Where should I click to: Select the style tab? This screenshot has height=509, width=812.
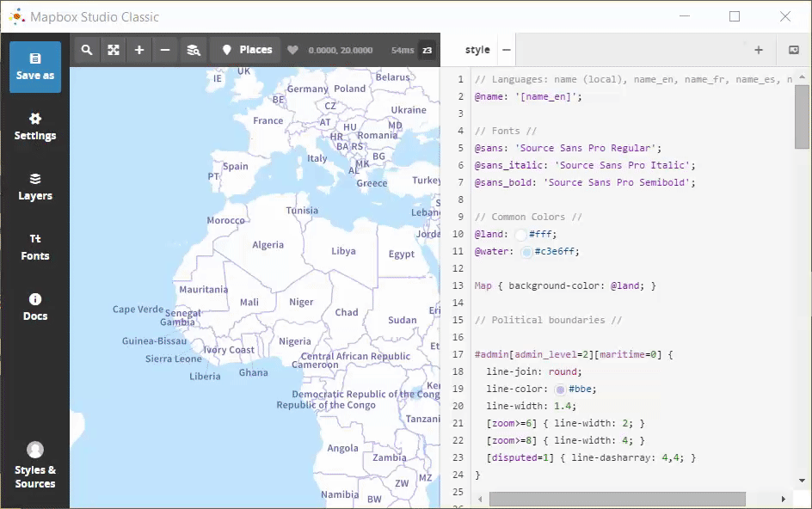point(477,50)
